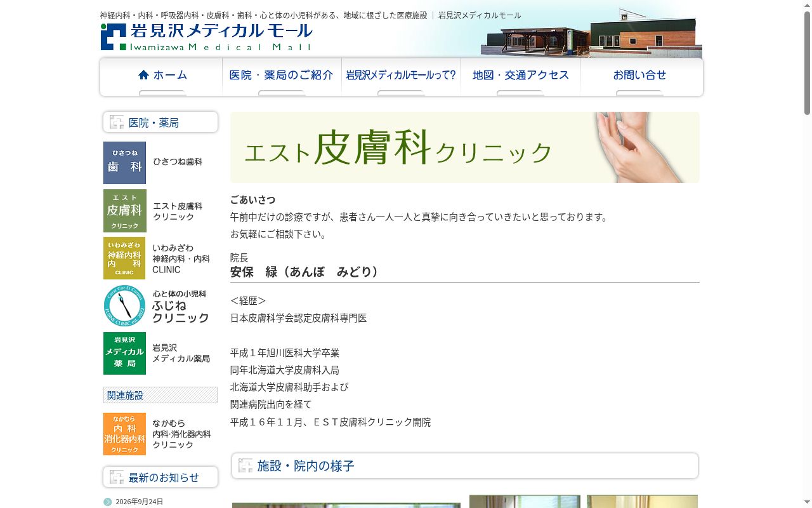Viewport: 812px width, 508px height.
Task: Open the お問い合せ menu item
Action: coord(641,77)
